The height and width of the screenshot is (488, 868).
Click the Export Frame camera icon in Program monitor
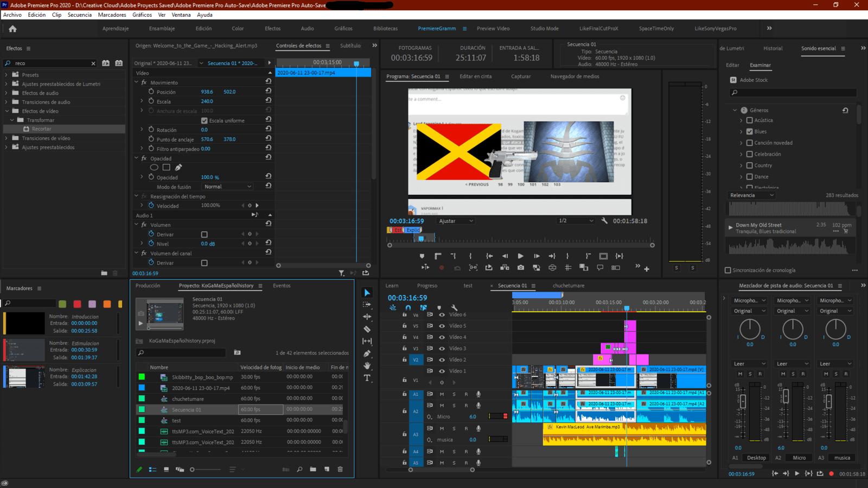[521, 267]
